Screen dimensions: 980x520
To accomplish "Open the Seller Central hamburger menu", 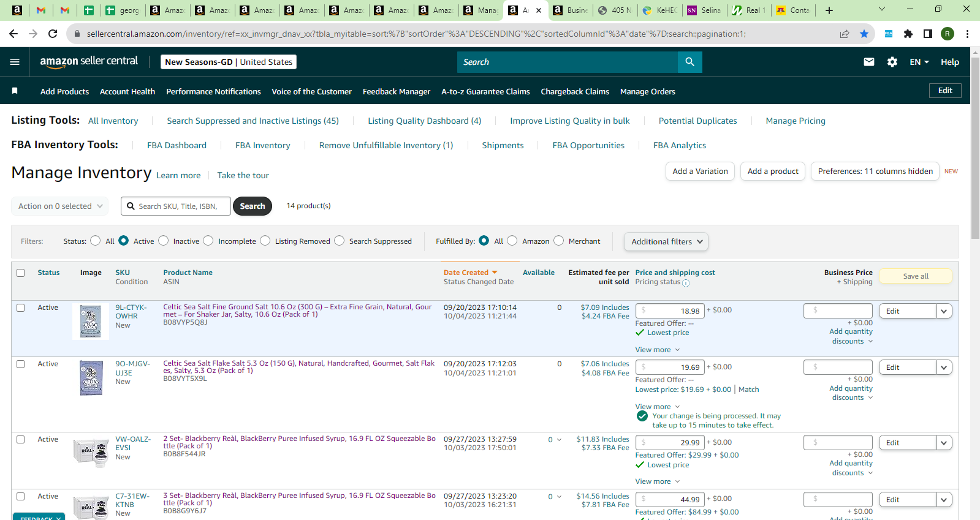I will [15, 62].
